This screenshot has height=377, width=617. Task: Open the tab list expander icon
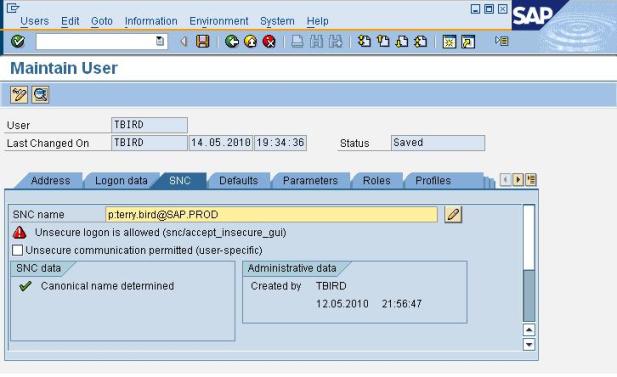tap(531, 180)
